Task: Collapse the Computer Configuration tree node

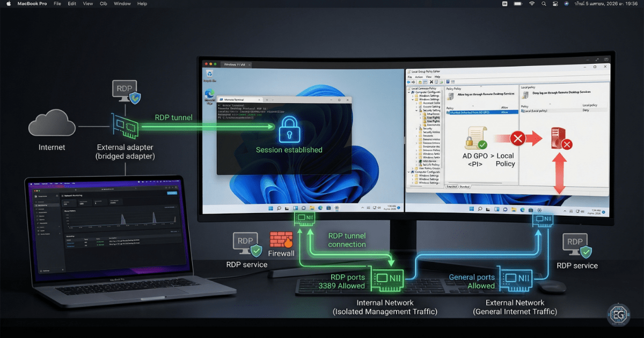Action: coord(409,93)
